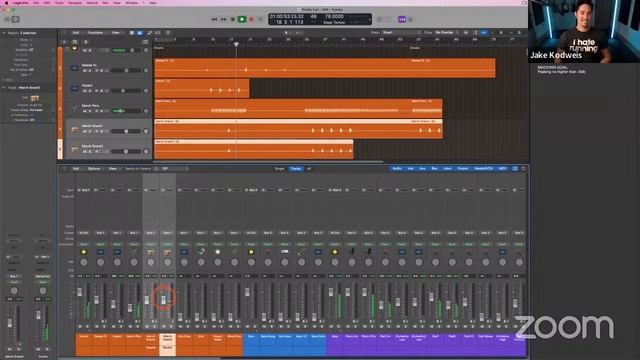Click the March Snare1 track header icon
Viewport: 640px width, 360px height.
75,129
